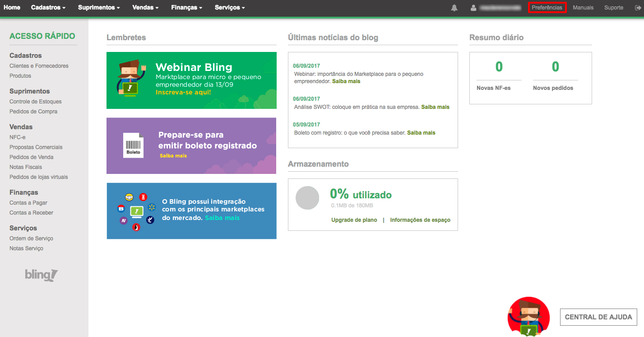Click the Boleto barcode document icon
The width and height of the screenshot is (644, 337).
coord(133,145)
